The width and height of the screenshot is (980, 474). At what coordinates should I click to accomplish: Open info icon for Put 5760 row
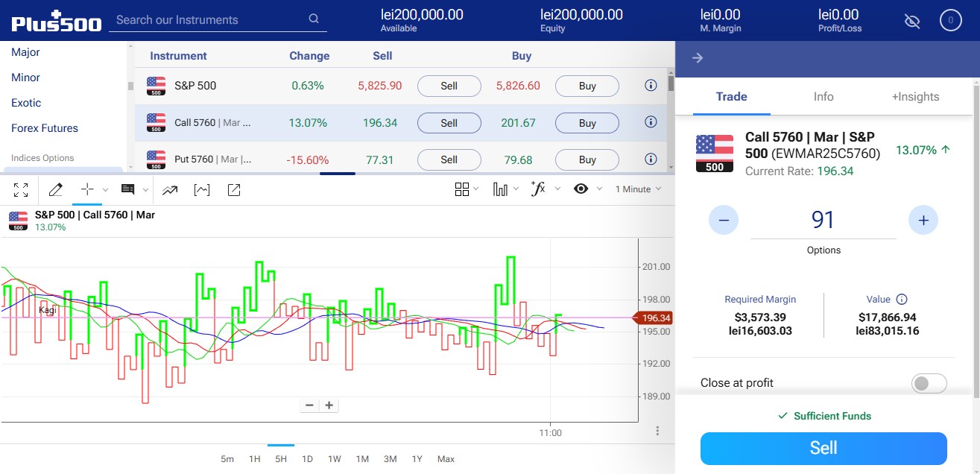pos(651,159)
